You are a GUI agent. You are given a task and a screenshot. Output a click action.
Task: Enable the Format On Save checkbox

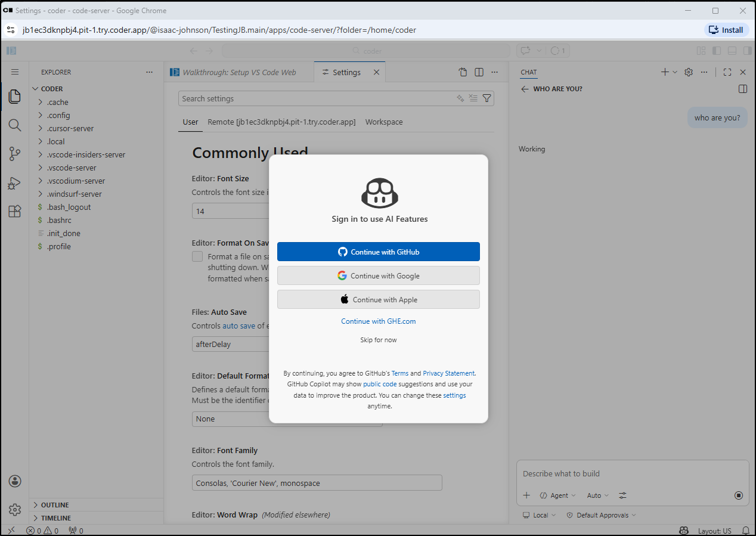pyautogui.click(x=197, y=256)
